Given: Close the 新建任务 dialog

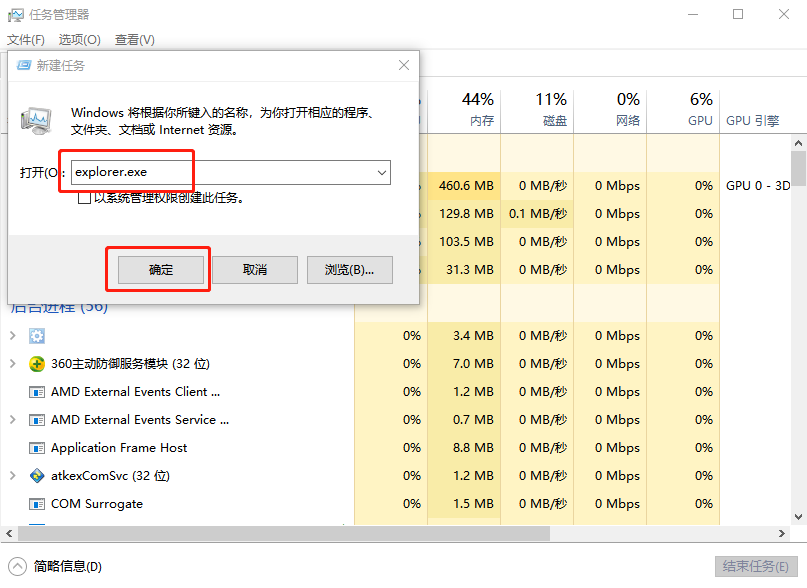Looking at the screenshot, I should [404, 65].
